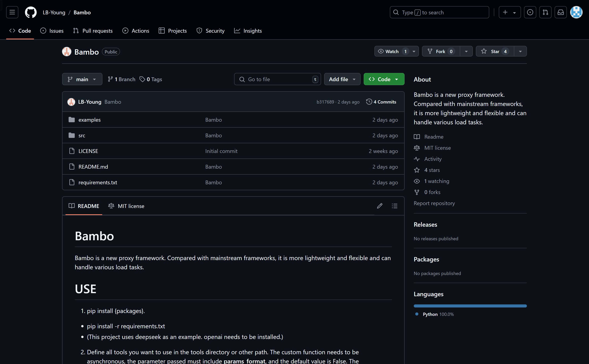Open the LB-Young owner link
The image size is (589, 364).
[x=54, y=12]
